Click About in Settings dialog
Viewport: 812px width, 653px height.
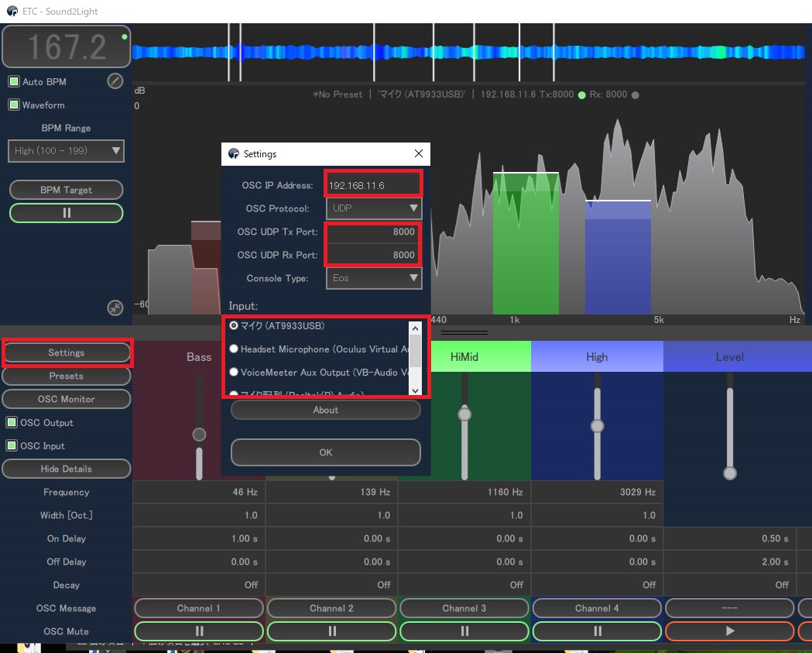click(326, 410)
